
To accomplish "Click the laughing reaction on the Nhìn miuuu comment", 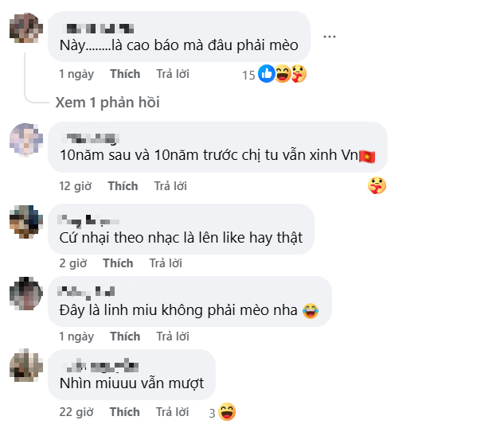I will click(x=227, y=412).
